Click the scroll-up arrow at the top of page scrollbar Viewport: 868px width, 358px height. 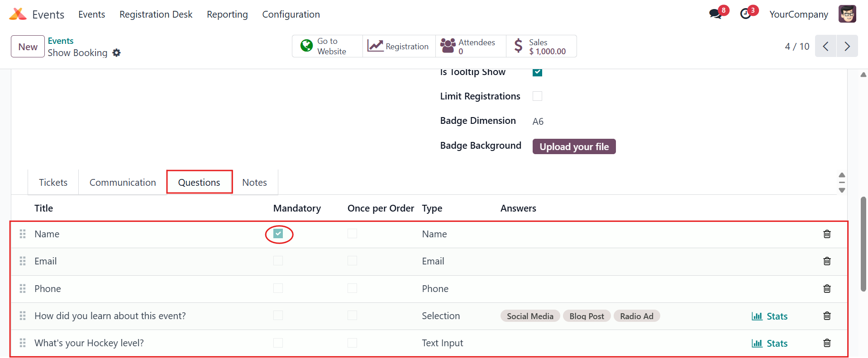[x=863, y=75]
